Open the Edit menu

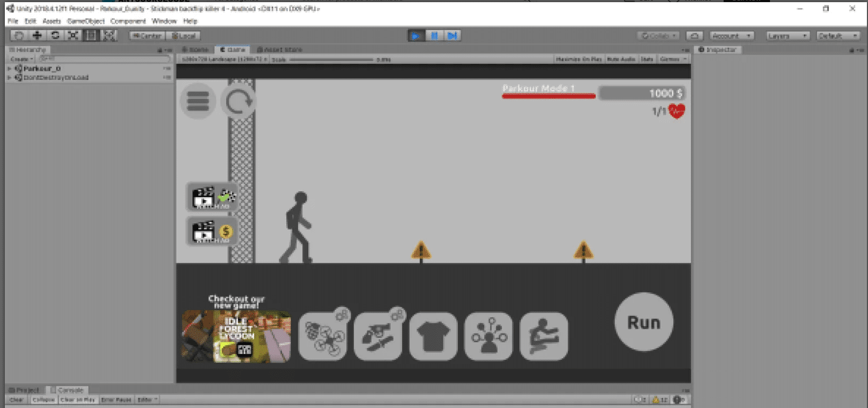[30, 21]
